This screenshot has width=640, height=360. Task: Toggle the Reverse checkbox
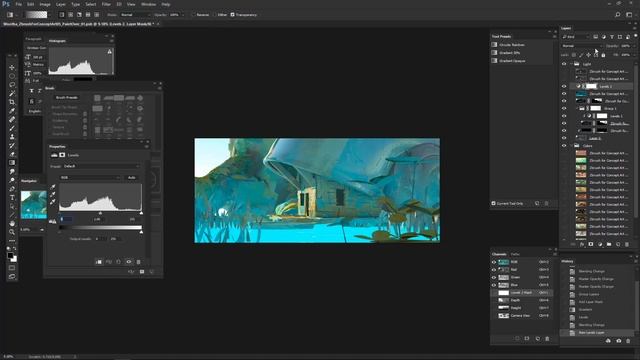[x=193, y=15]
